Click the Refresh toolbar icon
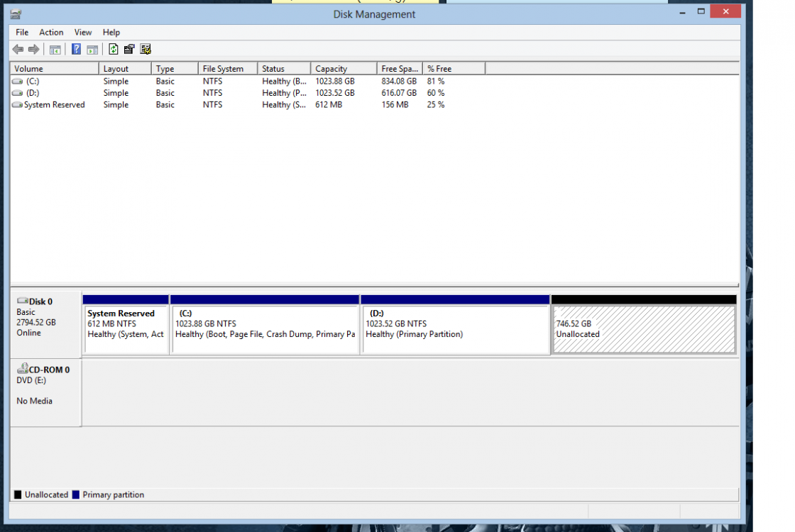This screenshot has height=532, width=795. click(114, 49)
